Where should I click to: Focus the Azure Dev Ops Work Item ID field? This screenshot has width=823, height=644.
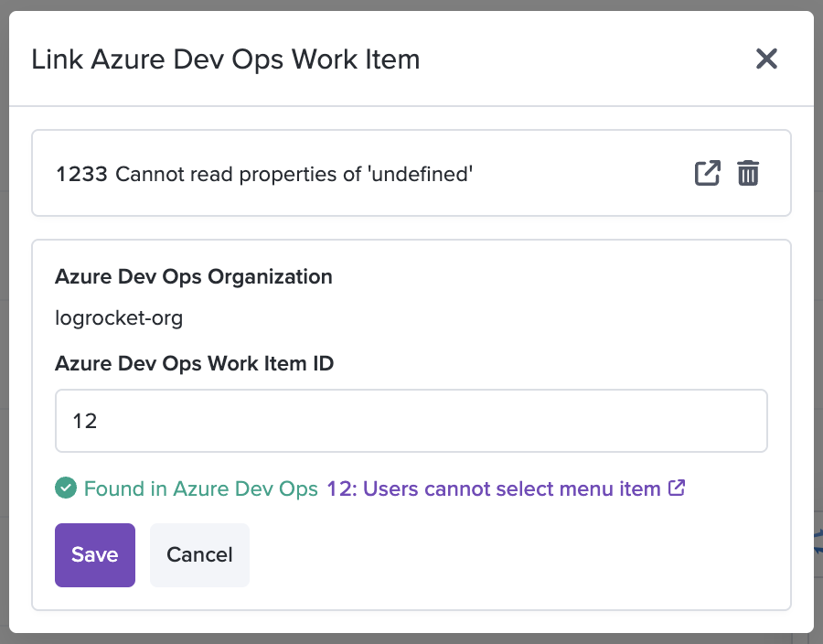[411, 421]
